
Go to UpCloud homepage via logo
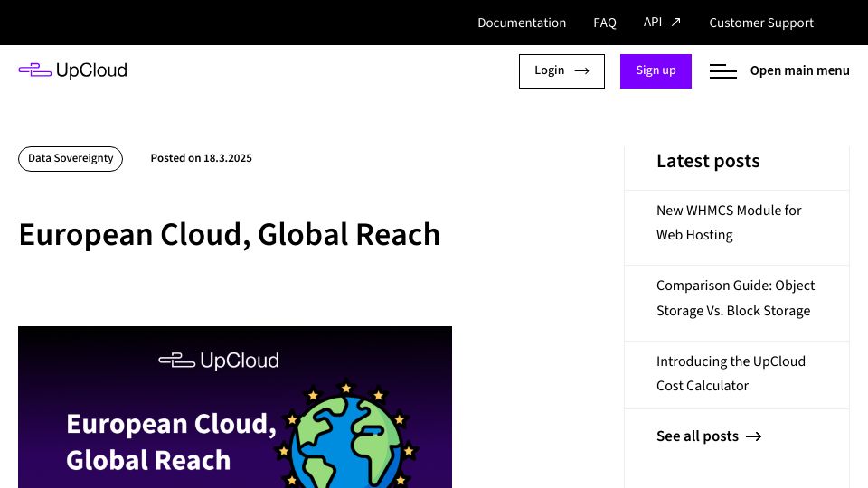pyautogui.click(x=72, y=70)
